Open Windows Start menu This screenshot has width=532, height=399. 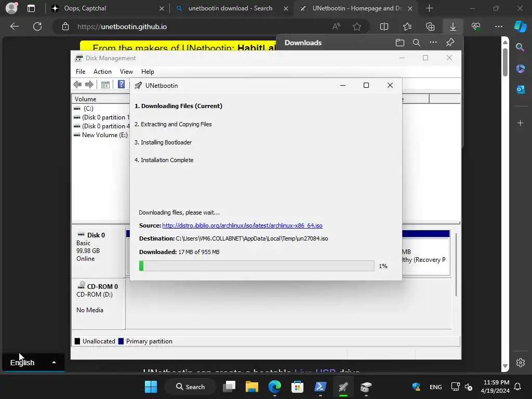click(x=151, y=387)
